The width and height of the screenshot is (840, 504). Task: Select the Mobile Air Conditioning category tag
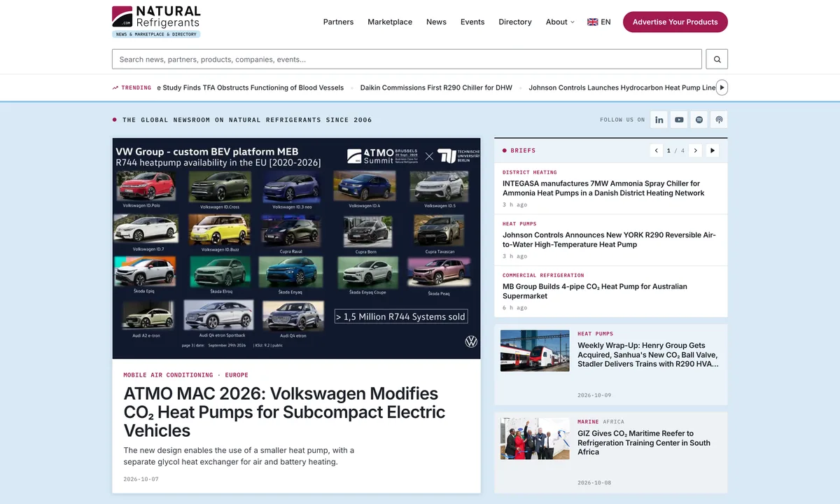click(x=168, y=375)
